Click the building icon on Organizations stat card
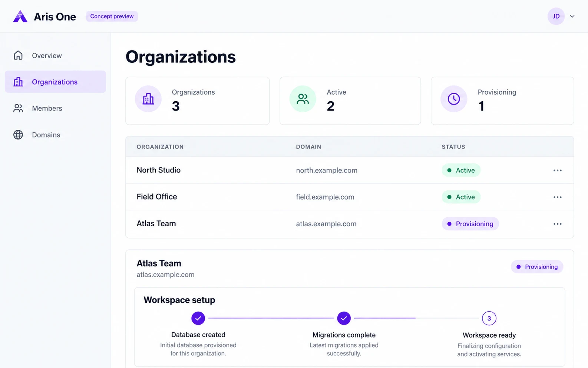 tap(148, 99)
